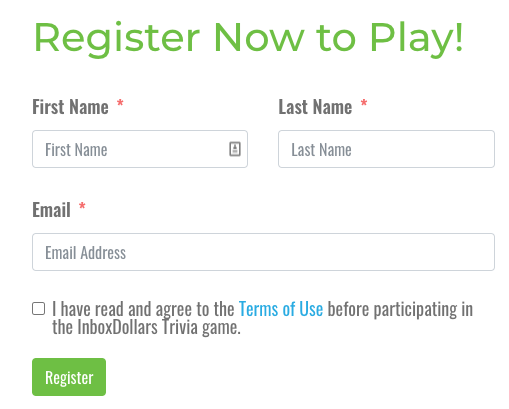The image size is (509, 409).
Task: Click the red asterisk beside Last Name label
Action: [364, 104]
